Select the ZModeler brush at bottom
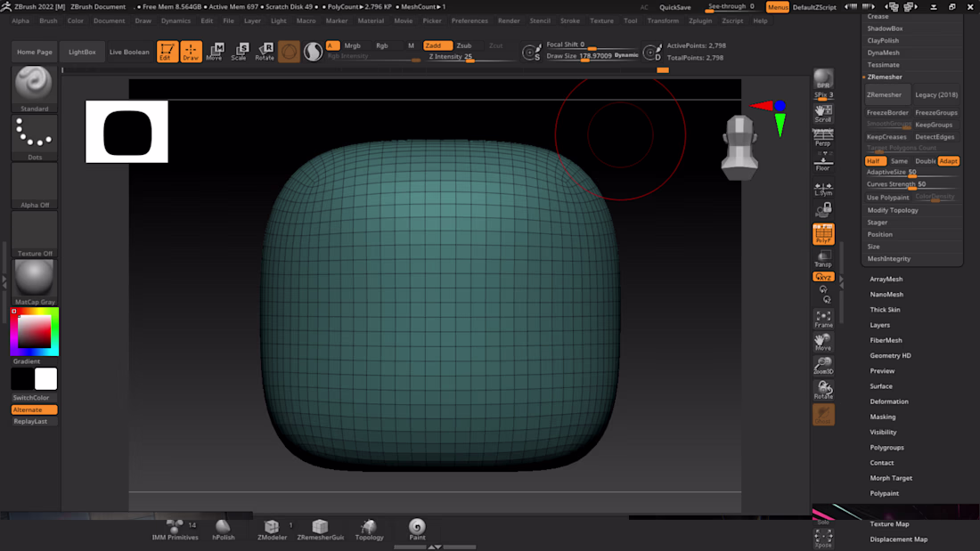The width and height of the screenshot is (980, 551). (272, 530)
